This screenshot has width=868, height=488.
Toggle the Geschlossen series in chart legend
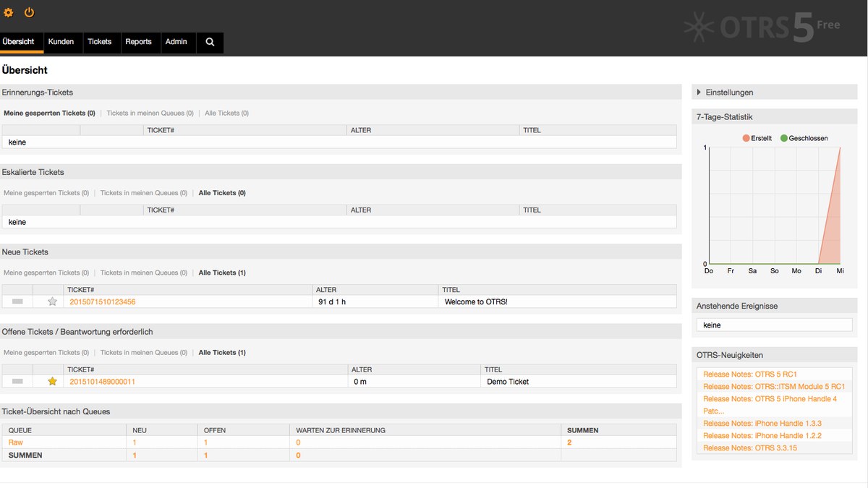point(804,138)
